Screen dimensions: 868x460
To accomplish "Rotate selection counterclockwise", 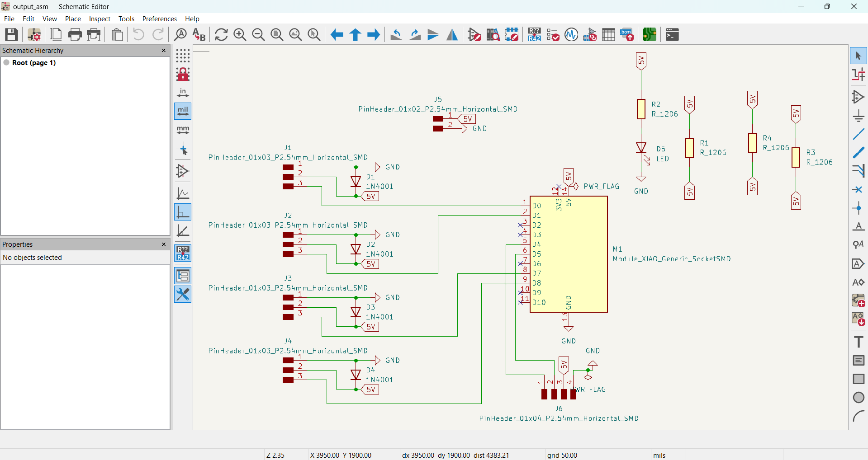I will click(x=396, y=34).
